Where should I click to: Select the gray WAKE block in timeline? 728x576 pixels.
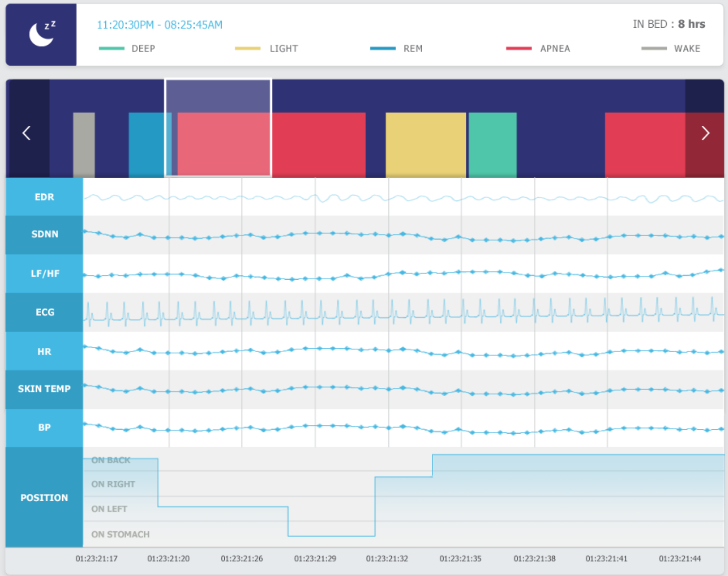point(84,145)
